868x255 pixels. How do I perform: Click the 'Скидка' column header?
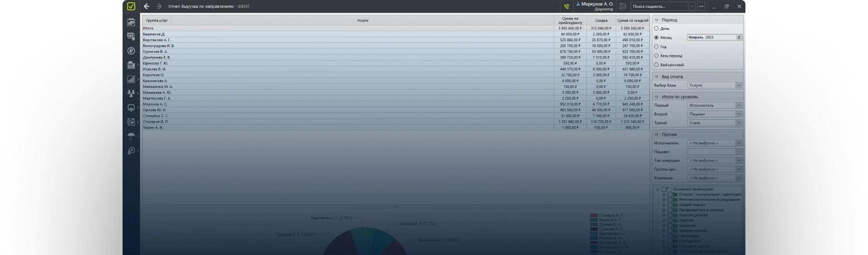tap(600, 21)
